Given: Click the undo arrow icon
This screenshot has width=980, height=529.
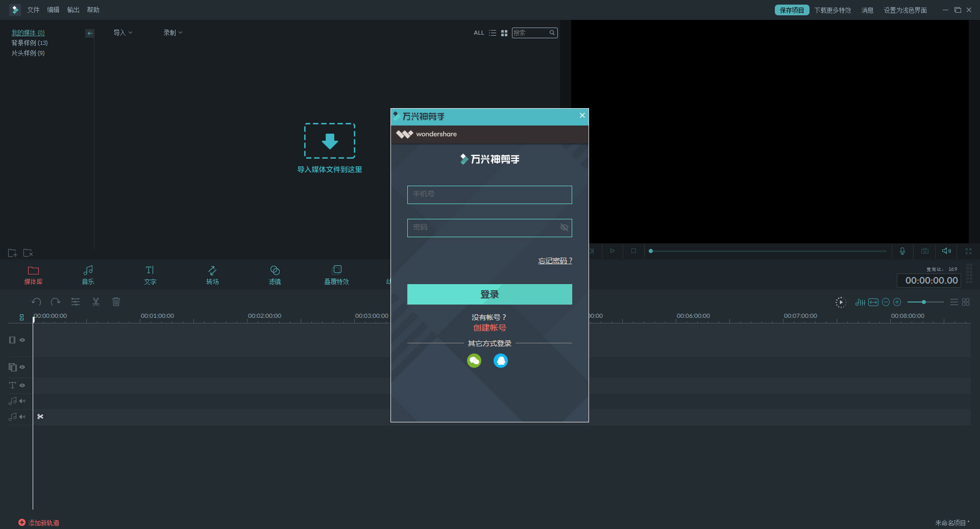Looking at the screenshot, I should coord(36,301).
